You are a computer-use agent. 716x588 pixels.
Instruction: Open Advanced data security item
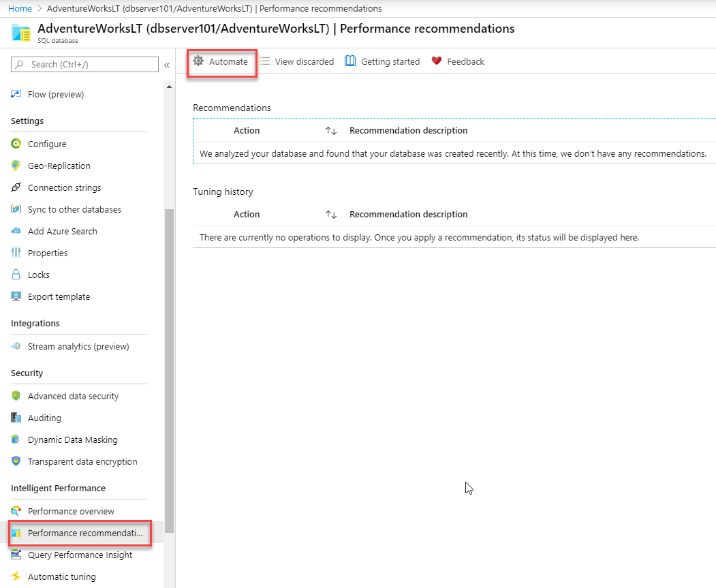click(73, 397)
